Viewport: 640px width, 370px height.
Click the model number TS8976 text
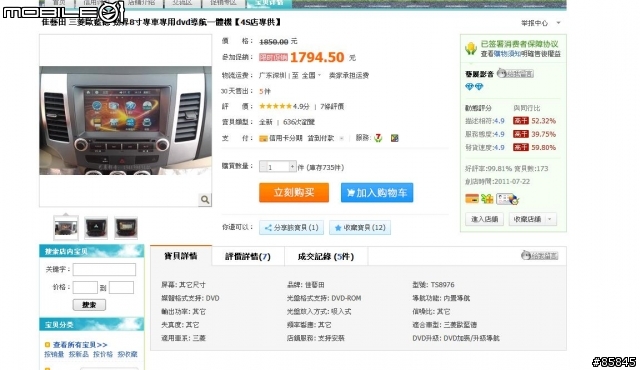tap(442, 285)
